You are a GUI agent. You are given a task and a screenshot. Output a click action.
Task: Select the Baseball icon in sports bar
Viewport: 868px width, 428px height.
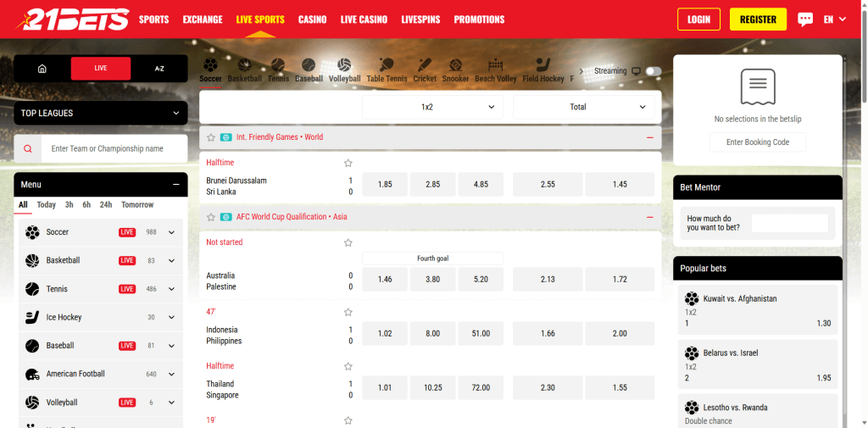(309, 65)
